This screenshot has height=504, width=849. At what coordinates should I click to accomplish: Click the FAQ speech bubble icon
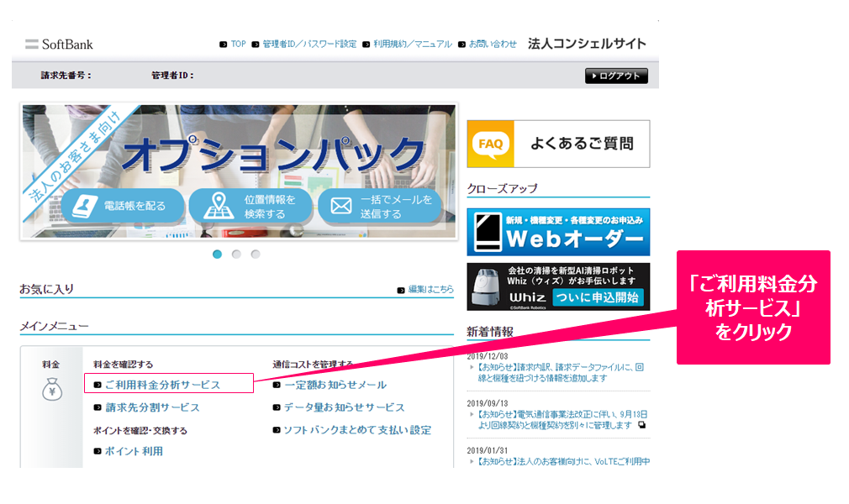tap(491, 144)
